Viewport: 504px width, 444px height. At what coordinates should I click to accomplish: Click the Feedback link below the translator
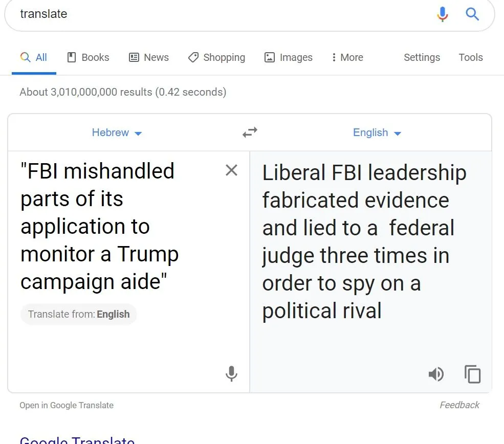[459, 405]
